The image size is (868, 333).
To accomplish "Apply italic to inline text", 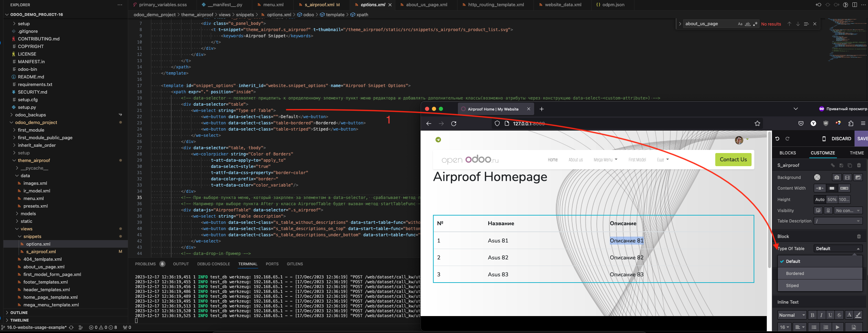I will pos(821,315).
